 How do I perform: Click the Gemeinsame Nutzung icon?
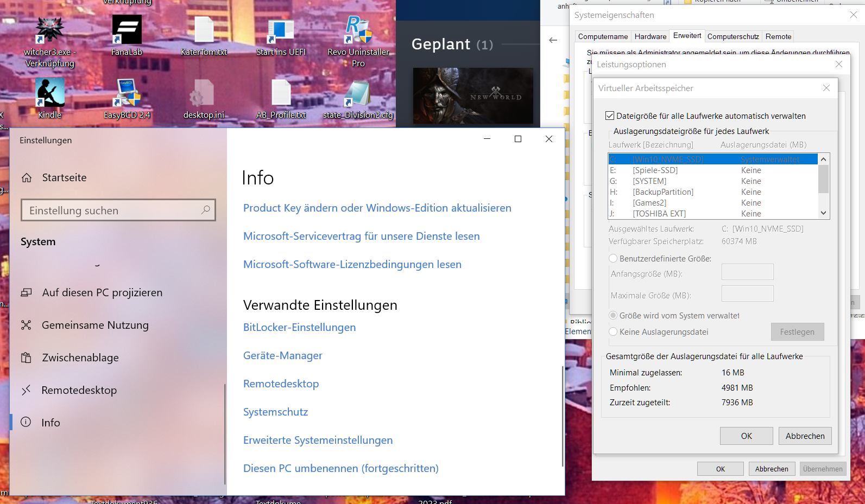pyautogui.click(x=26, y=325)
